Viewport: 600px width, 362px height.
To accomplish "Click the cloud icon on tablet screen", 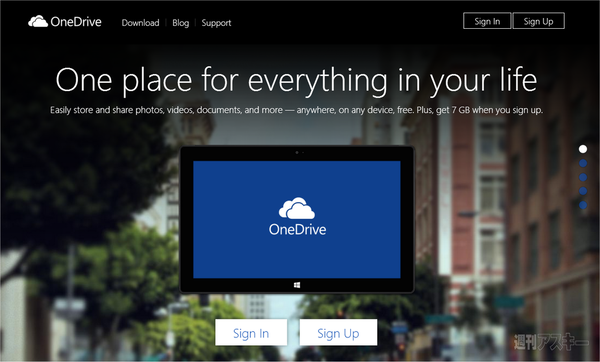I will (297, 208).
